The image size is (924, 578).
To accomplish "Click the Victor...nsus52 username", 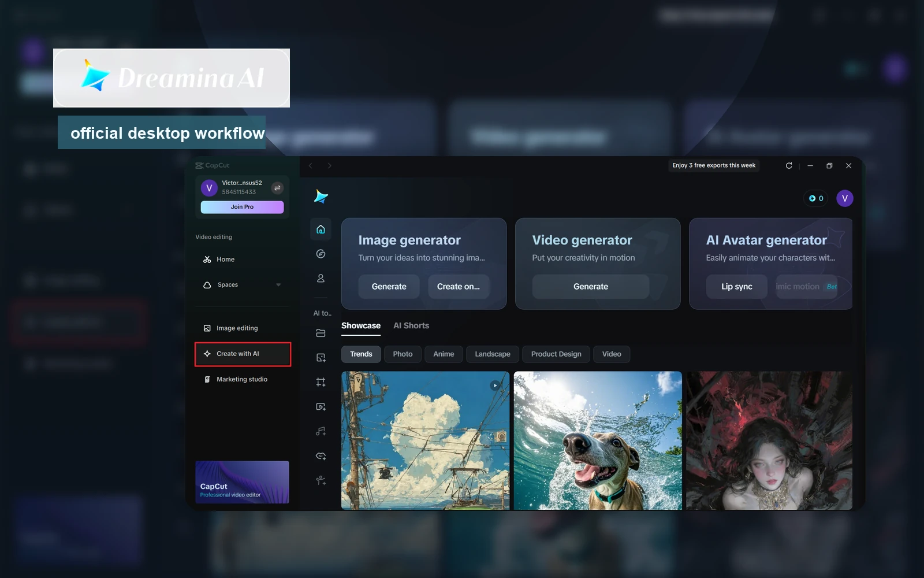I will [x=242, y=183].
